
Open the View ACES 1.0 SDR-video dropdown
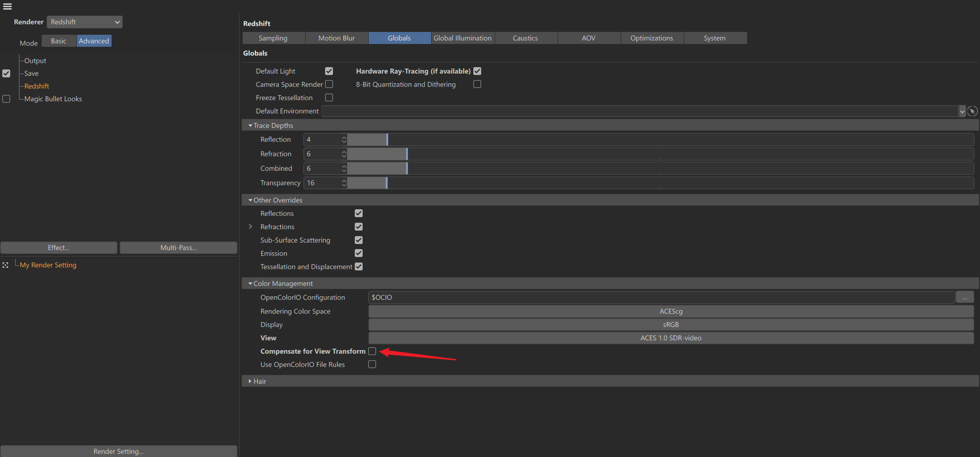pos(671,338)
